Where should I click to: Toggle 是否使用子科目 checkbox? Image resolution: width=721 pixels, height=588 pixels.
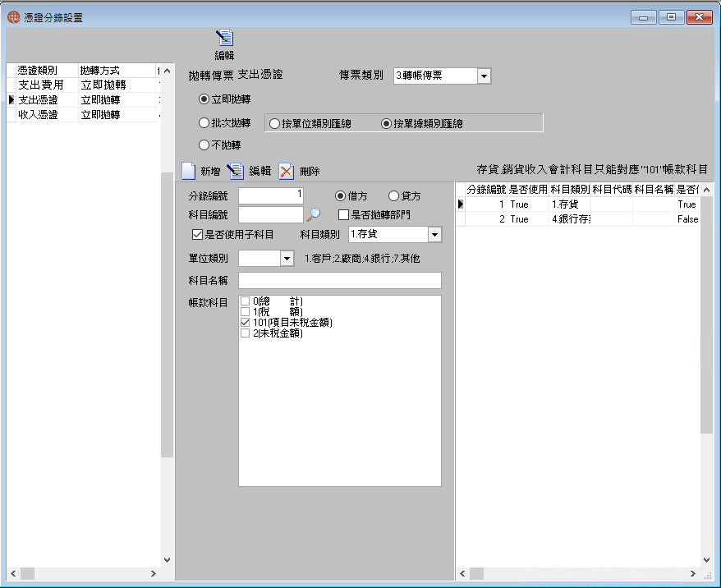click(x=197, y=235)
